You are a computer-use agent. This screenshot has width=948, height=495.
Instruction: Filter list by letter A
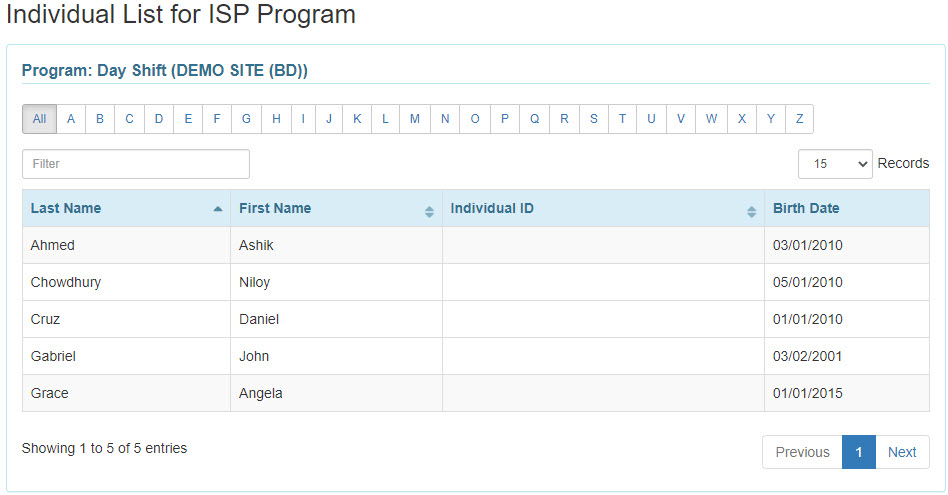(71, 119)
